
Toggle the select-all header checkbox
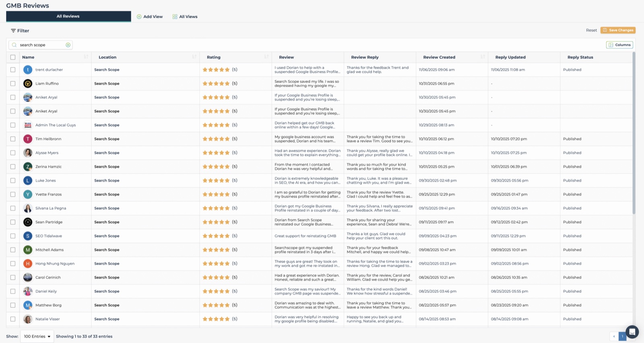coord(13,57)
